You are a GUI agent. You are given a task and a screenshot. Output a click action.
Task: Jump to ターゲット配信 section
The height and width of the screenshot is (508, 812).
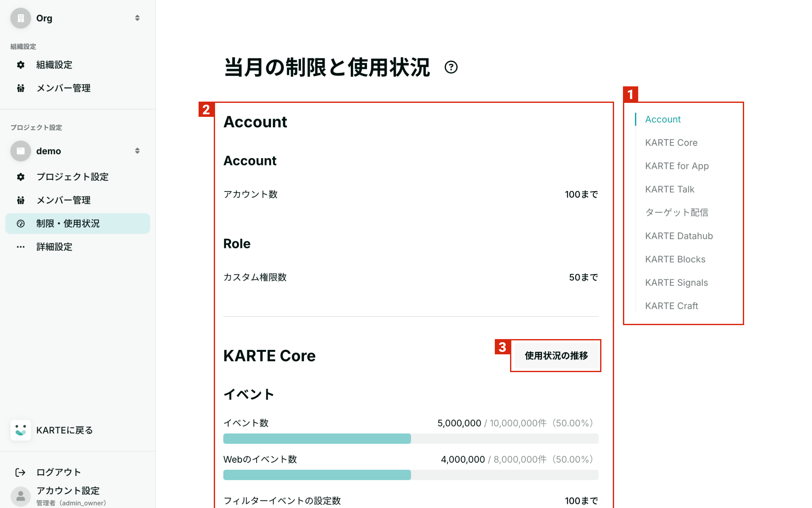677,213
